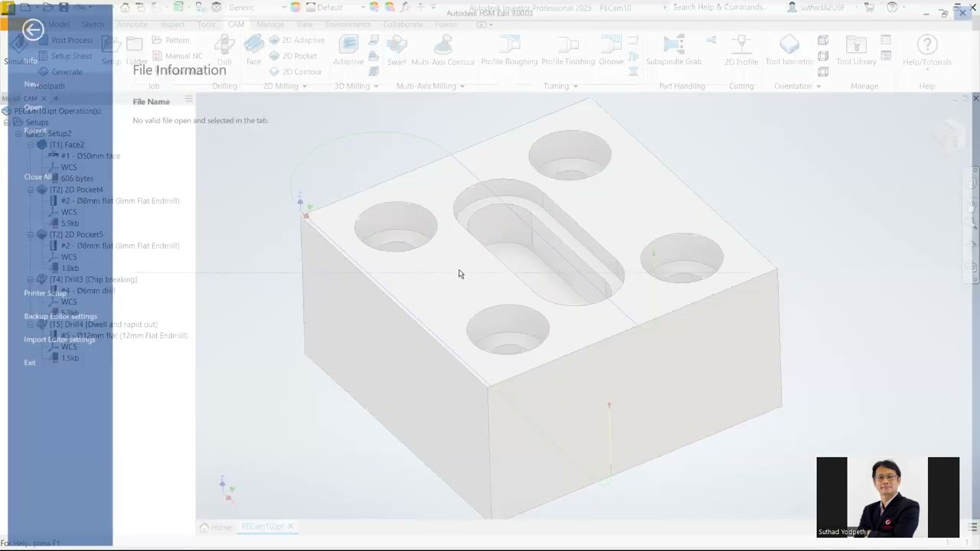This screenshot has width=980, height=551.
Task: Select the [T1] Face2 operation
Action: 67,145
